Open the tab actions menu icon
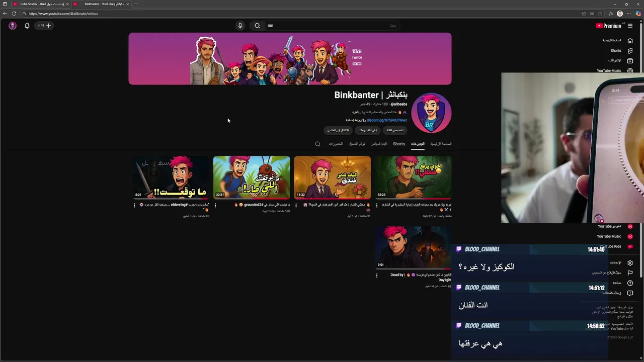Screen dimensions: 644x362 [5, 4]
